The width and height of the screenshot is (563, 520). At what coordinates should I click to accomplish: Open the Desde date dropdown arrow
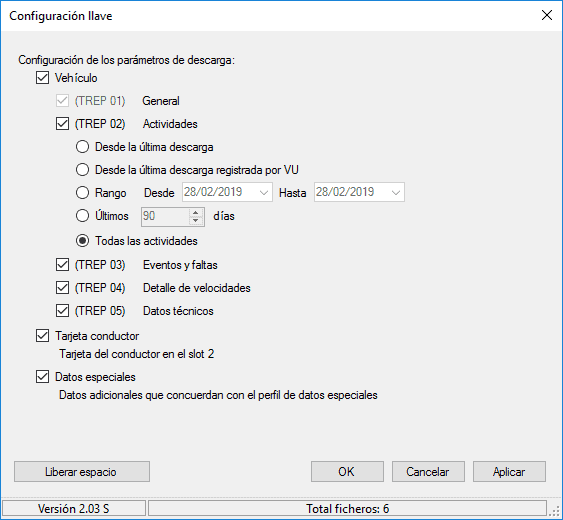pos(264,192)
